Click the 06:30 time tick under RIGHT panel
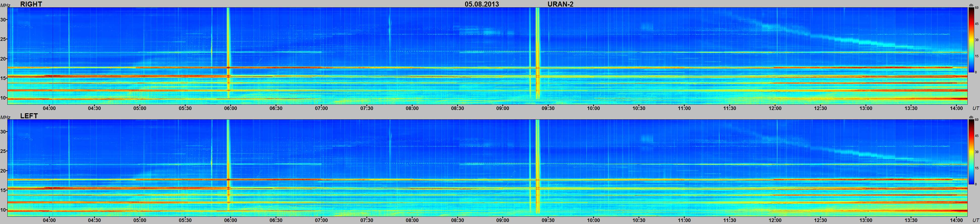Screen dimensions: 980x224 [276, 108]
